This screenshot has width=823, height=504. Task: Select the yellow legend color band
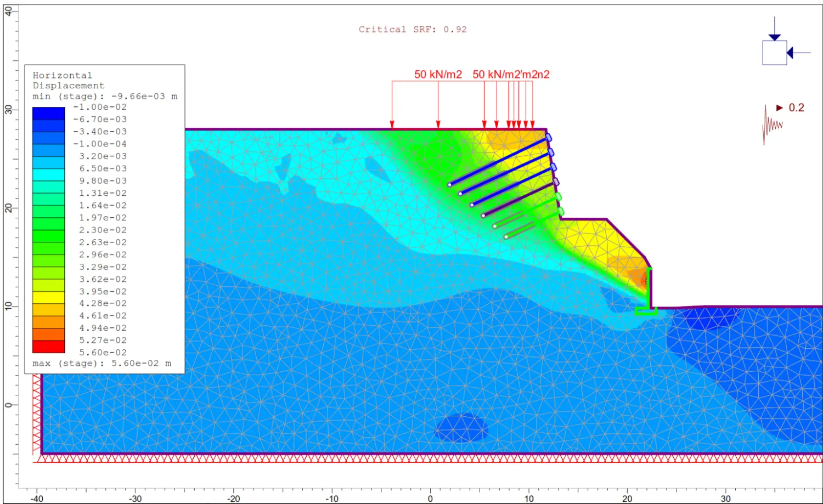tap(48, 297)
